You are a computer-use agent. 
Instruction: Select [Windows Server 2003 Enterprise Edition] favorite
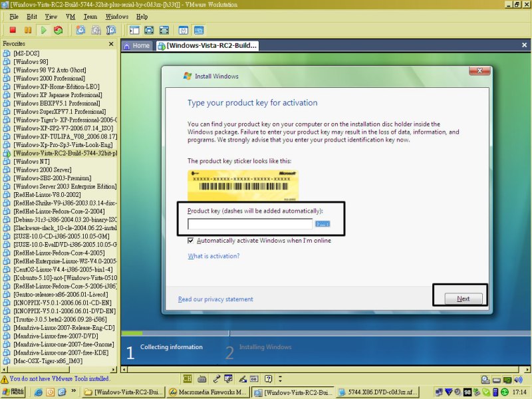click(65, 187)
